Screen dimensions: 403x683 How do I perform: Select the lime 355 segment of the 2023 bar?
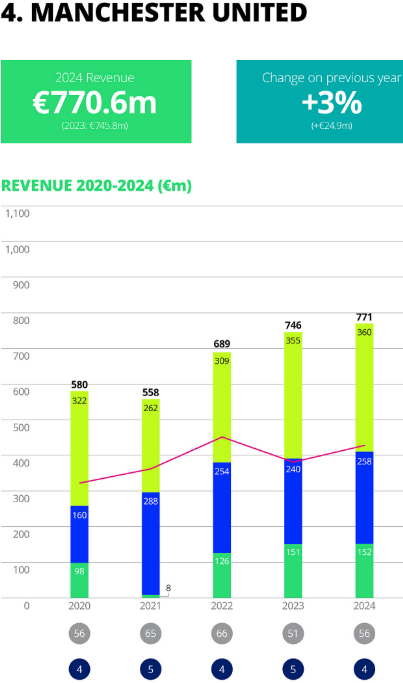point(293,395)
